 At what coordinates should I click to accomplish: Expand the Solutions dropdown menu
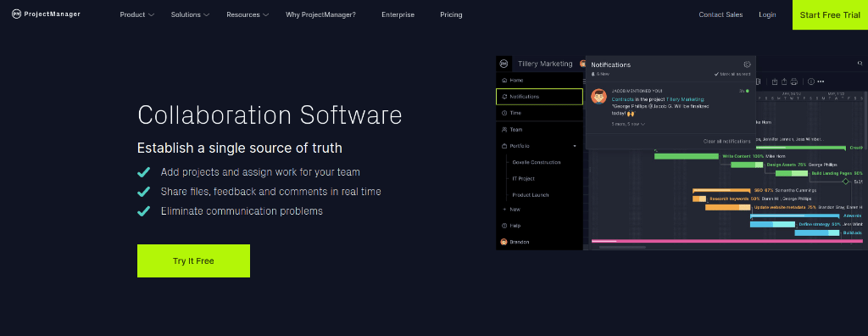click(x=190, y=15)
